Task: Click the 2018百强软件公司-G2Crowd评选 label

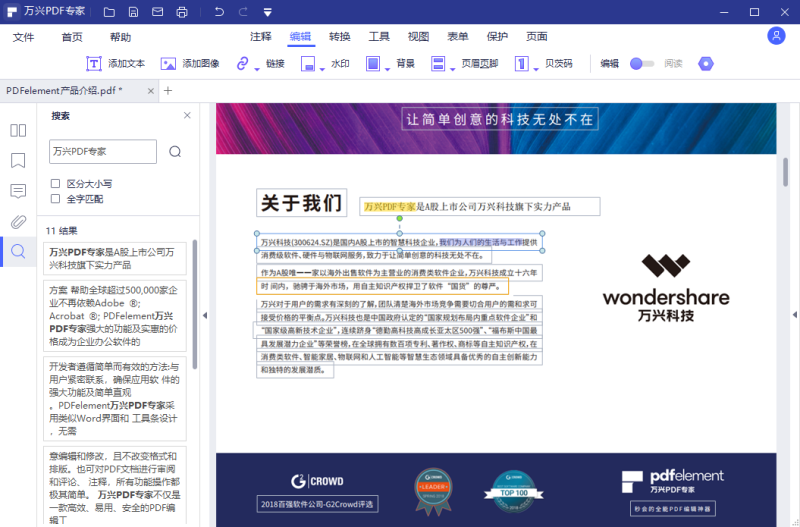Action: tap(317, 504)
